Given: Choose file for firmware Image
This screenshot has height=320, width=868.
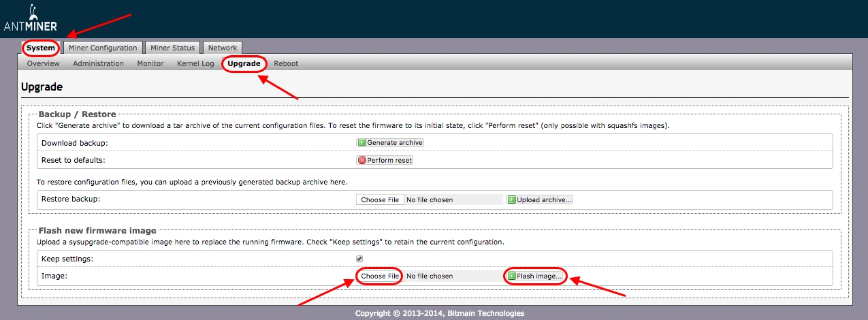Looking at the screenshot, I should [x=380, y=276].
